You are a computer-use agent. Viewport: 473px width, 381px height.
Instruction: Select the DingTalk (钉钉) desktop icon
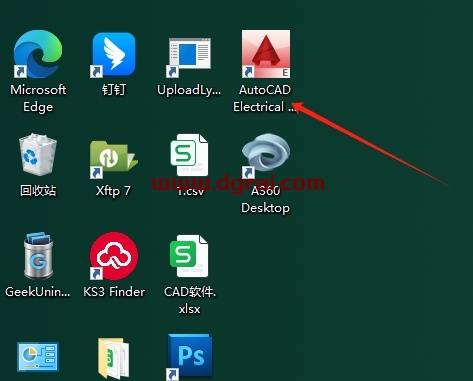coord(114,54)
